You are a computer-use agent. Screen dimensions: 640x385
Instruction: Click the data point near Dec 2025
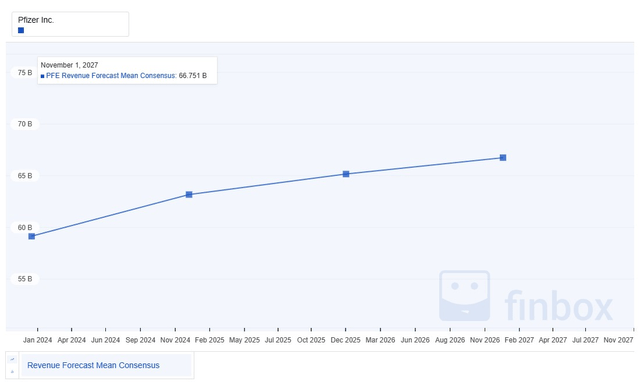[346, 174]
